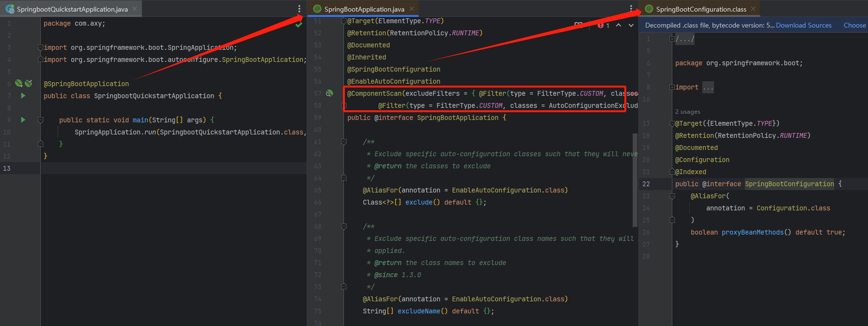Click green checkmark inspection status indicator

[x=299, y=24]
